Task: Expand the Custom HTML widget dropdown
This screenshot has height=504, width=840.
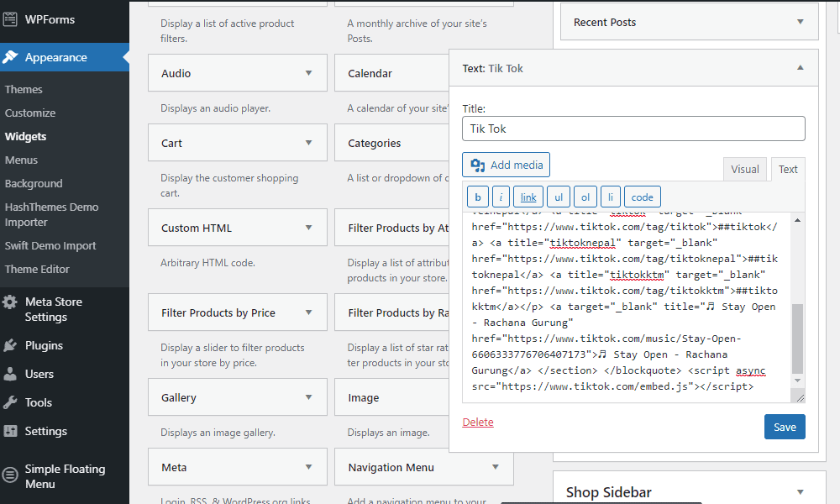Action: click(308, 228)
